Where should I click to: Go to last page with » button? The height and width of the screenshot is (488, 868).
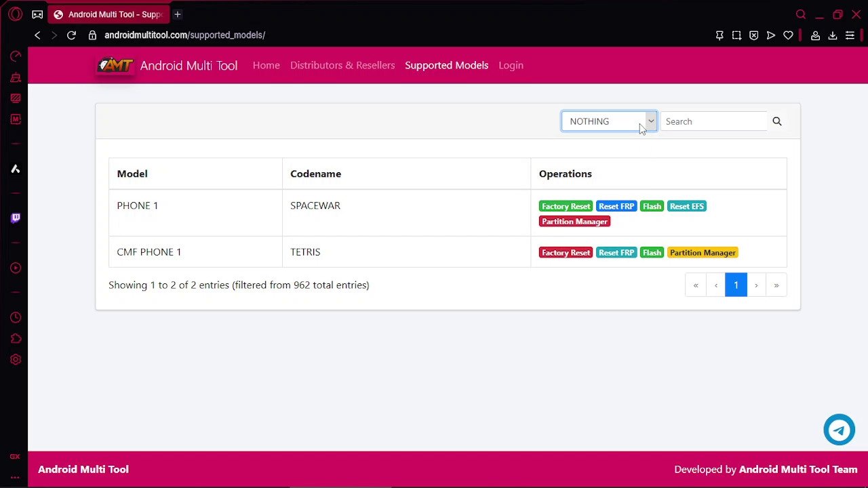(776, 285)
